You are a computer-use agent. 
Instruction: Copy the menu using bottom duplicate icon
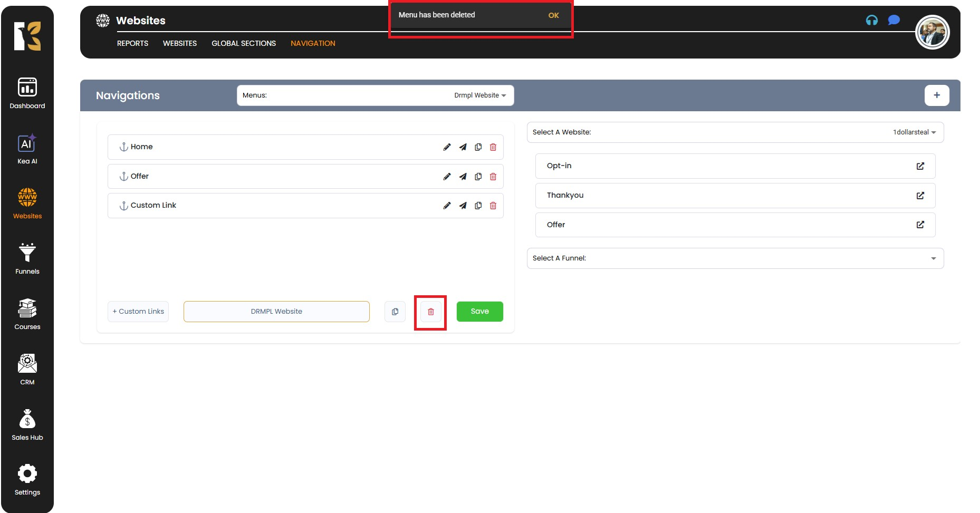click(x=395, y=312)
